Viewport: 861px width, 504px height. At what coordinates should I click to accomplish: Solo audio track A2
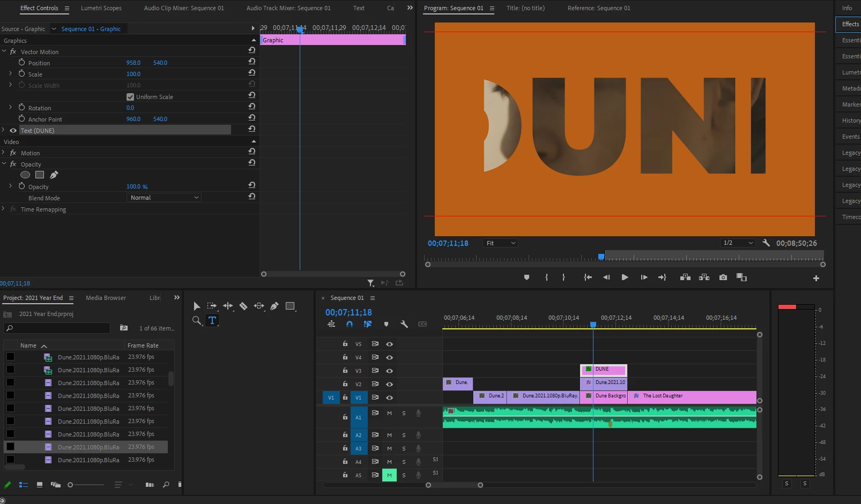click(x=404, y=435)
